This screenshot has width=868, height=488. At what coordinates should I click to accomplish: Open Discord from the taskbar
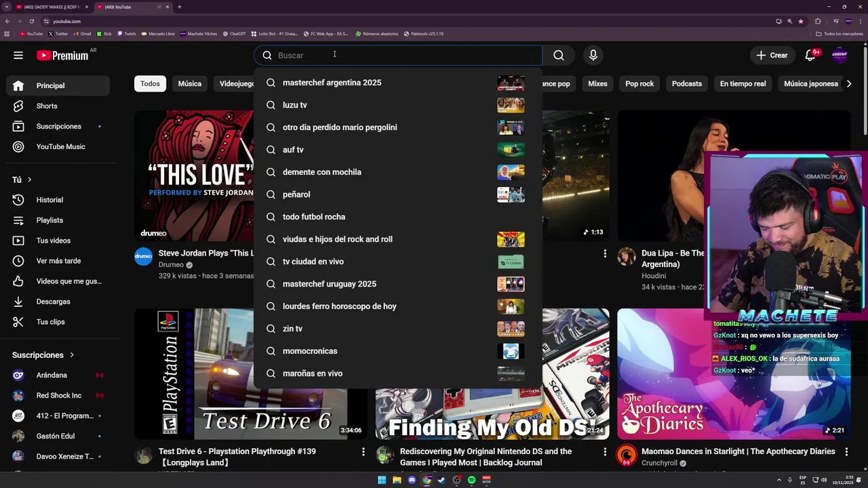412,480
